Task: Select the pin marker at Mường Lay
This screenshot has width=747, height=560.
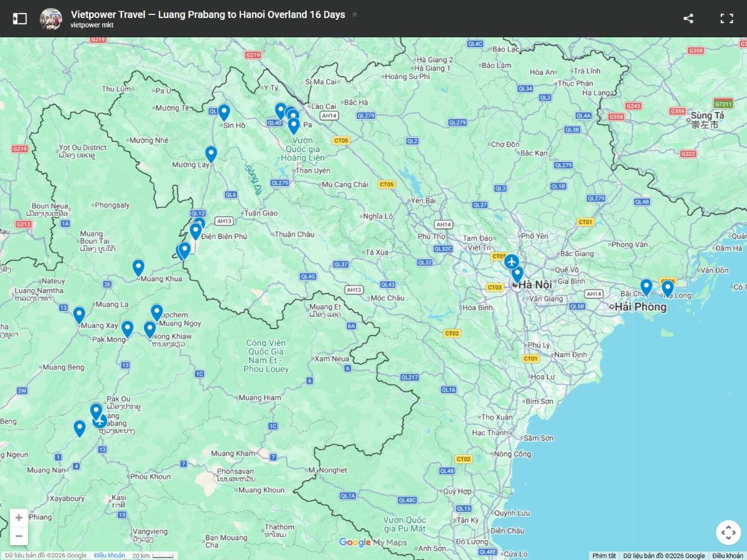Action: pyautogui.click(x=211, y=154)
